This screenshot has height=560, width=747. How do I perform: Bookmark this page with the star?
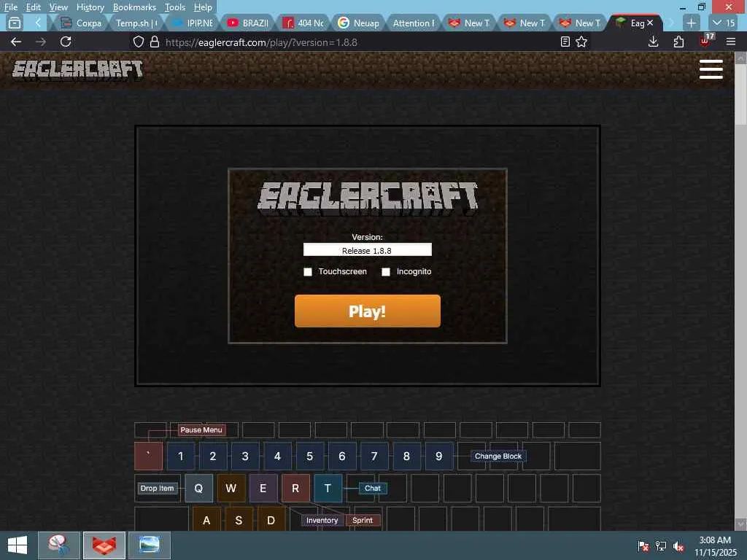coord(581,42)
